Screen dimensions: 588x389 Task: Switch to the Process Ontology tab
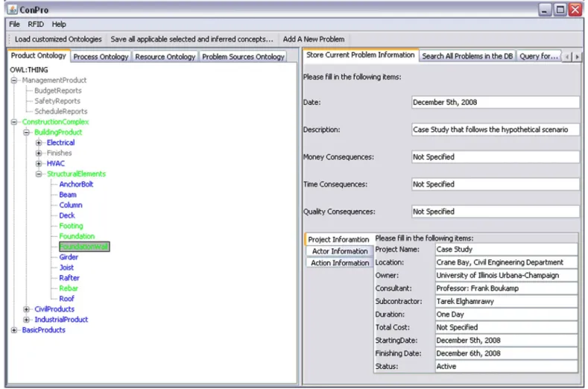click(x=101, y=57)
